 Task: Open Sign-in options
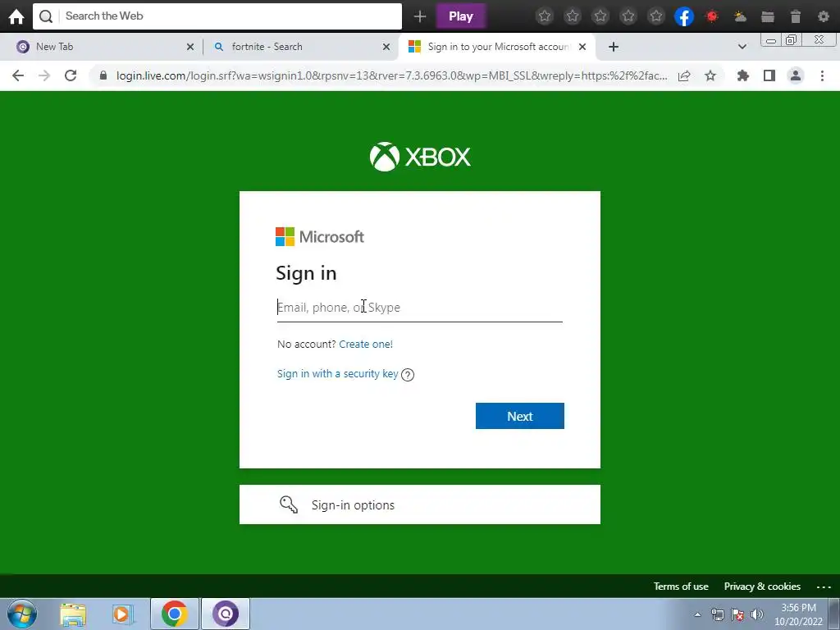(x=420, y=504)
